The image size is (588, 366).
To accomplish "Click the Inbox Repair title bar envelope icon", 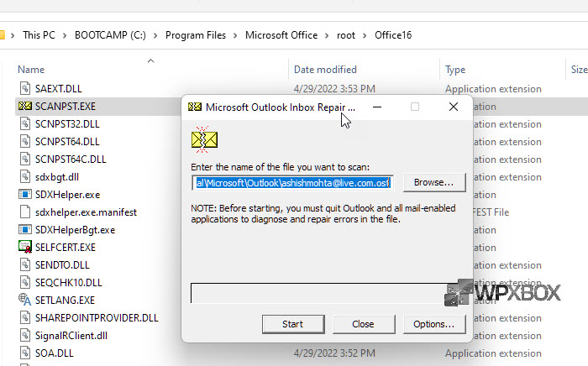I will (195, 107).
